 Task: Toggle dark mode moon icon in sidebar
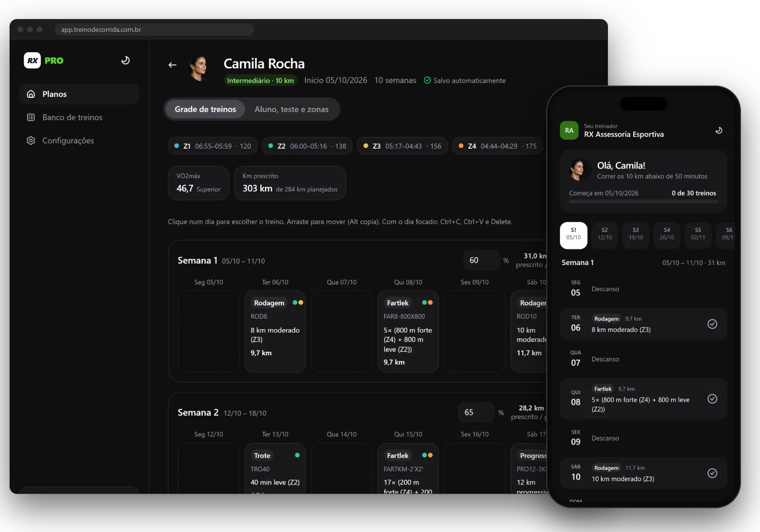tap(125, 60)
